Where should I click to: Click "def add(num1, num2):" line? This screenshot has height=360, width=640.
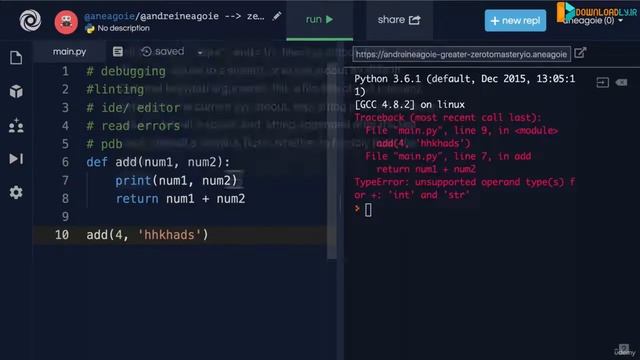(x=158, y=162)
